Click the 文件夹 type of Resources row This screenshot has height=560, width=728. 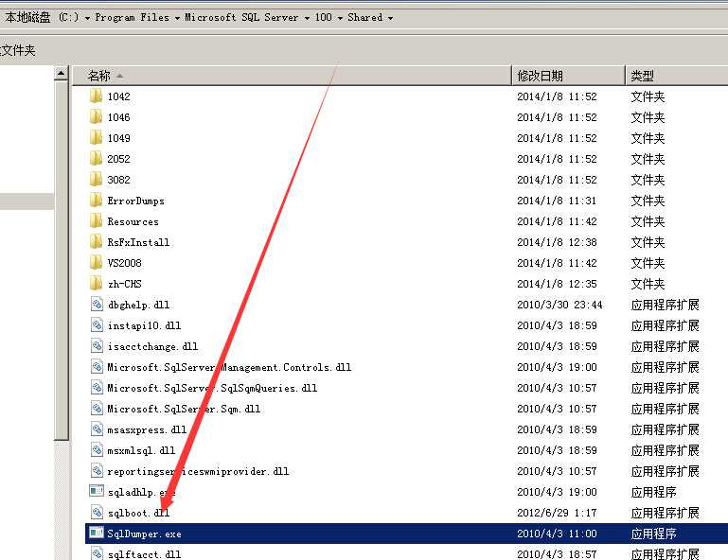pyautogui.click(x=648, y=221)
